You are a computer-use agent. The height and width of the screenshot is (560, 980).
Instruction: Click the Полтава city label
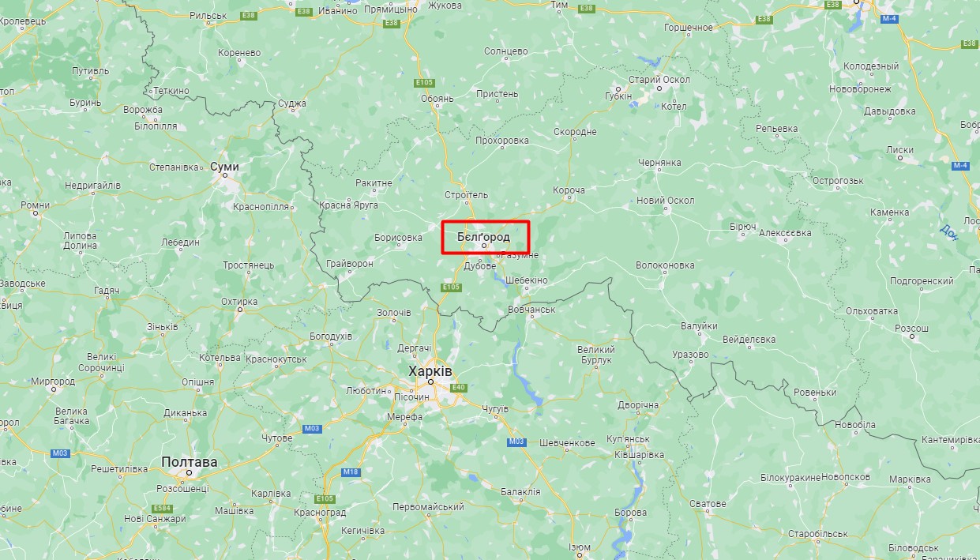(189, 461)
